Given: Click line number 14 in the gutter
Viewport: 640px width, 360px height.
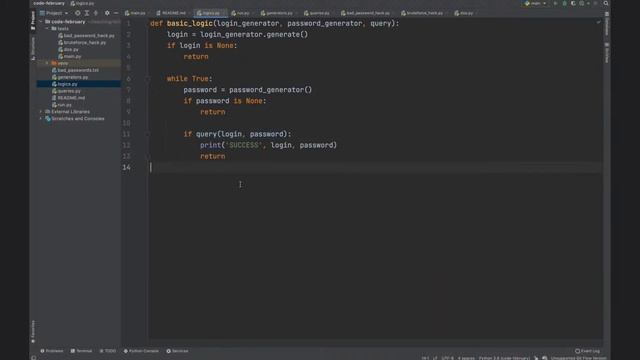Looking at the screenshot, I should pyautogui.click(x=127, y=167).
